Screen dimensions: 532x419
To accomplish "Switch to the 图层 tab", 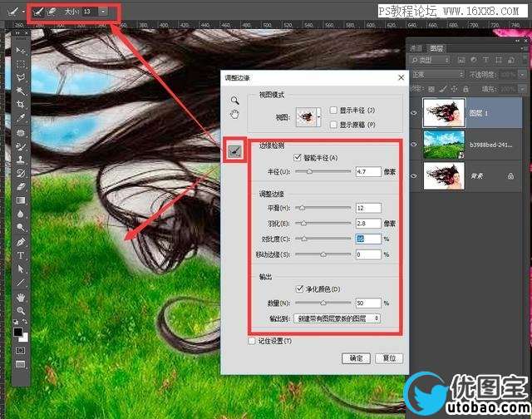I will (436, 48).
